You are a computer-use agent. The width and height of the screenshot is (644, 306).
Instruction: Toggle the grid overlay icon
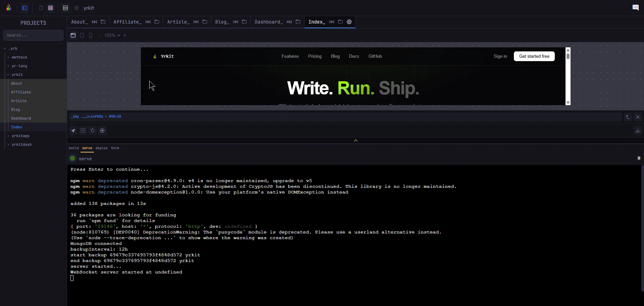83,131
